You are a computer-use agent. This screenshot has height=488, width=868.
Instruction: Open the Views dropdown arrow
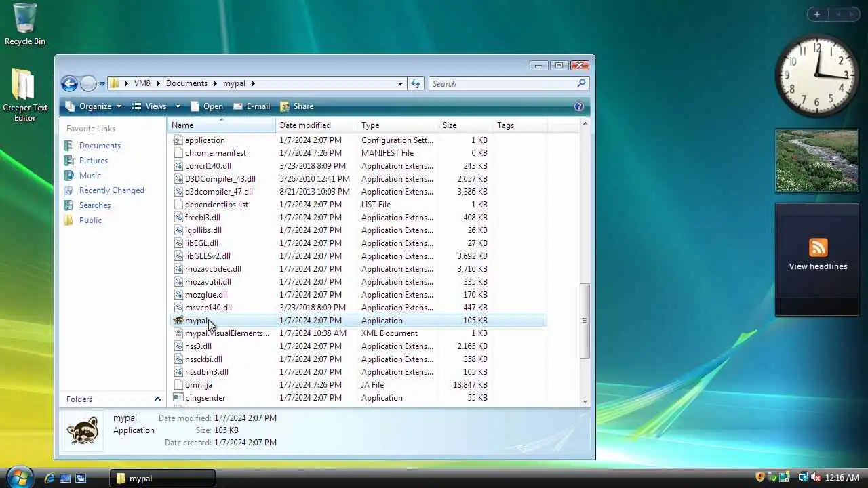pyautogui.click(x=178, y=106)
